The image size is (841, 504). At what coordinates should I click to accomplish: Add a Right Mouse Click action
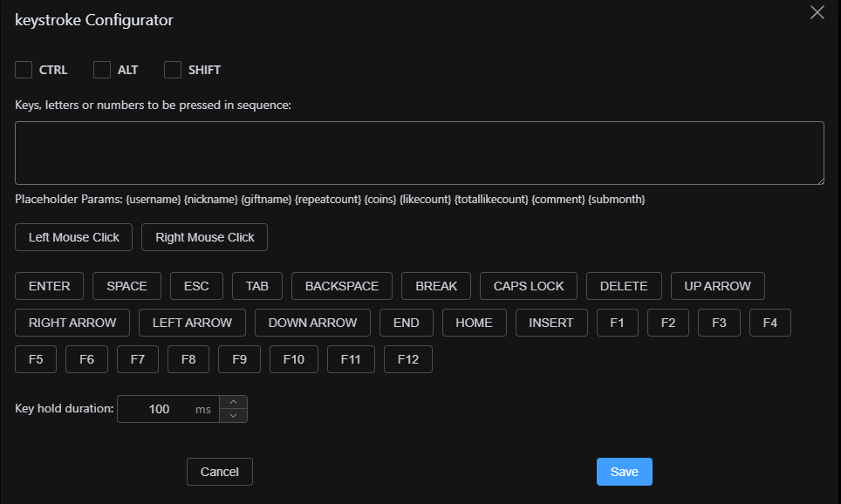pyautogui.click(x=205, y=237)
